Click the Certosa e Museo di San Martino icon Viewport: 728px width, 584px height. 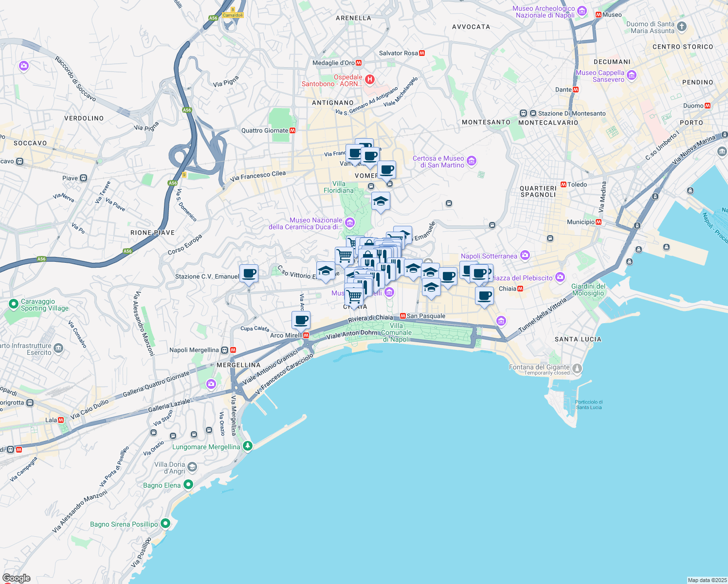tap(471, 161)
